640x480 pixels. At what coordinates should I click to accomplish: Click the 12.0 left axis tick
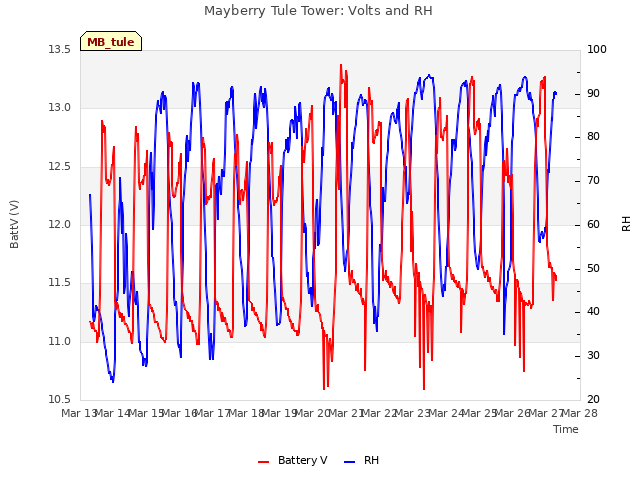pyautogui.click(x=60, y=224)
